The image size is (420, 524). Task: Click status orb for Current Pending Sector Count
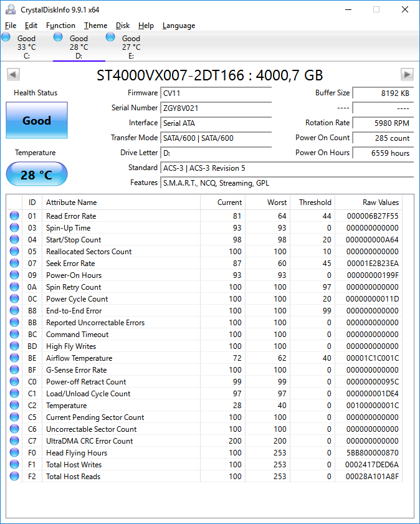(14, 417)
